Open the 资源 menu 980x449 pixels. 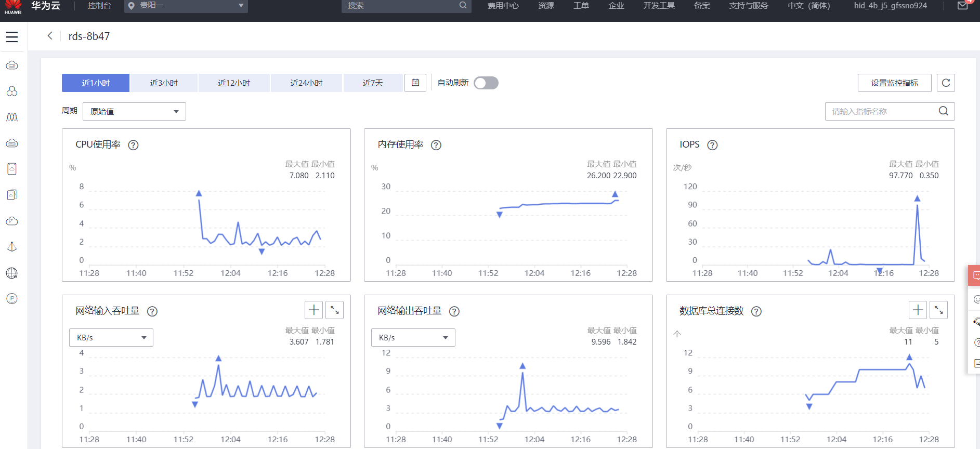click(x=546, y=6)
